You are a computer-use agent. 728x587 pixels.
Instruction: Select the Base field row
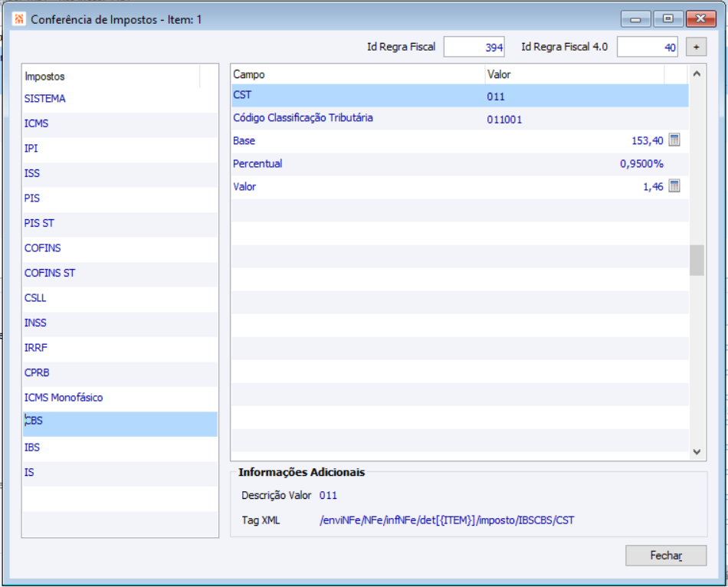click(460, 141)
